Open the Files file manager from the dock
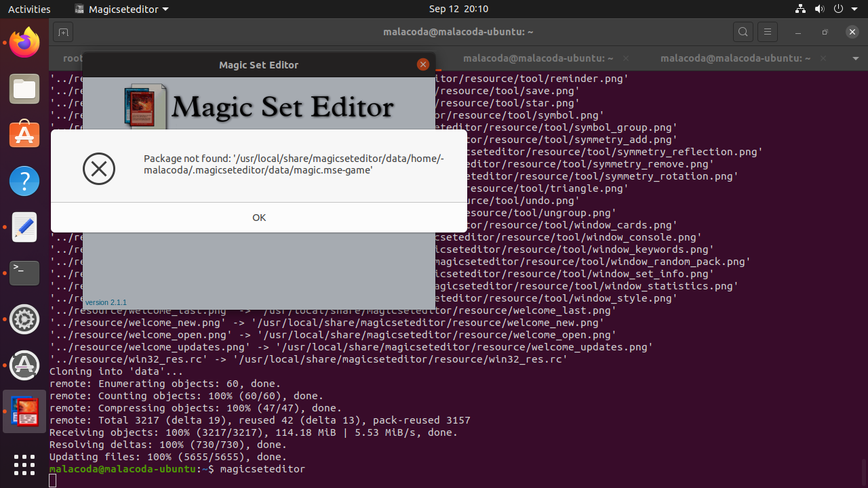 pyautogui.click(x=24, y=89)
